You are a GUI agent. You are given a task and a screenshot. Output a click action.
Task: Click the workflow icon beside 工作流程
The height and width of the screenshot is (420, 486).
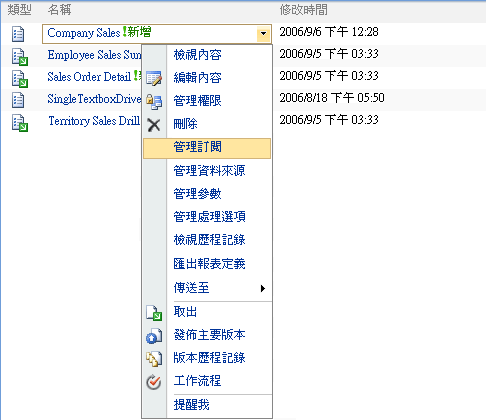(154, 382)
